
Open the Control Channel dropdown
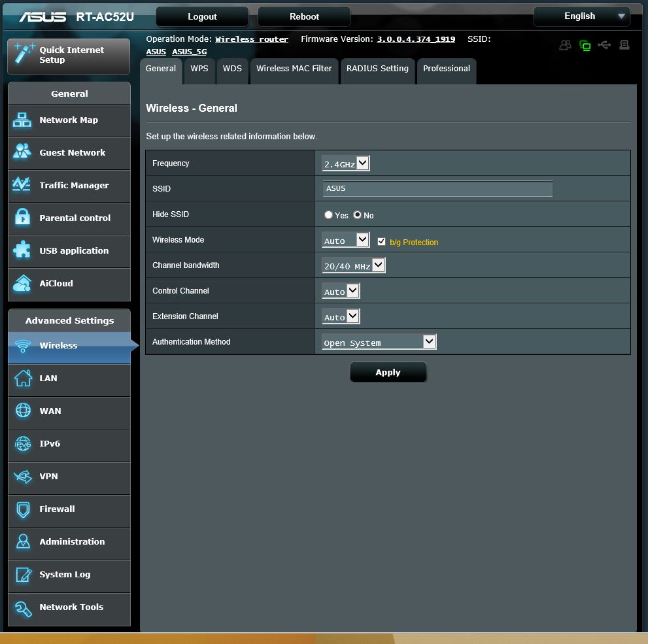point(341,291)
